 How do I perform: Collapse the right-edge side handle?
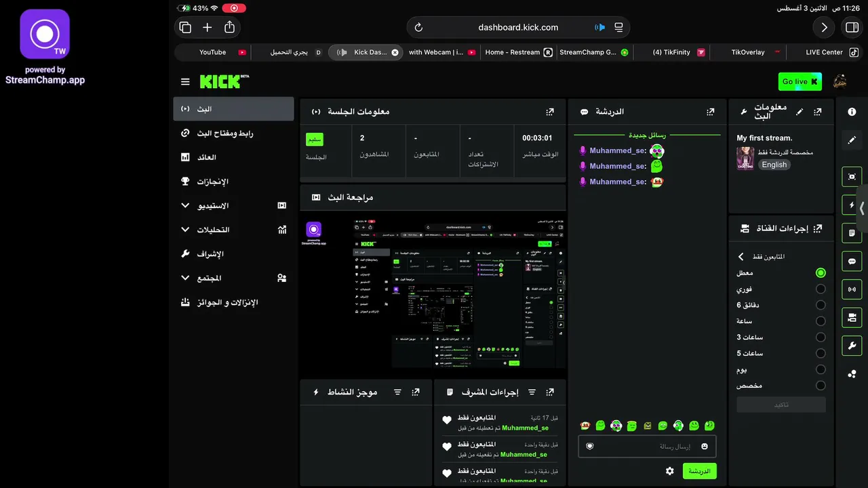click(x=863, y=208)
